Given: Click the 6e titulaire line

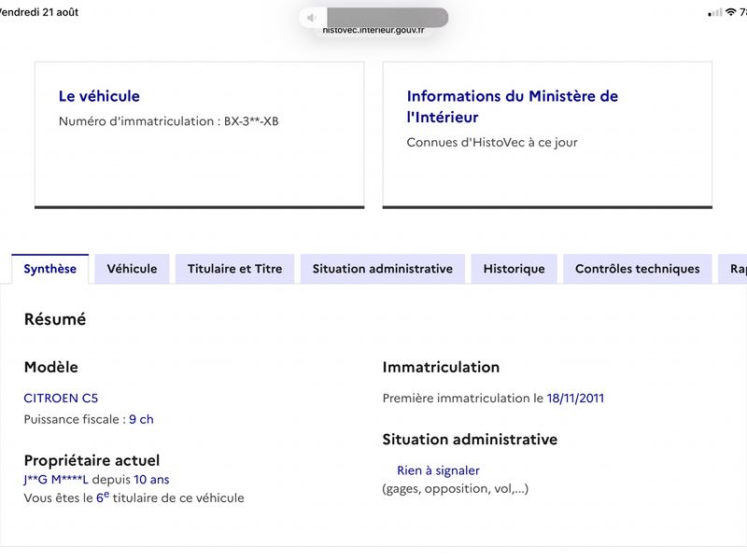Looking at the screenshot, I should (134, 497).
